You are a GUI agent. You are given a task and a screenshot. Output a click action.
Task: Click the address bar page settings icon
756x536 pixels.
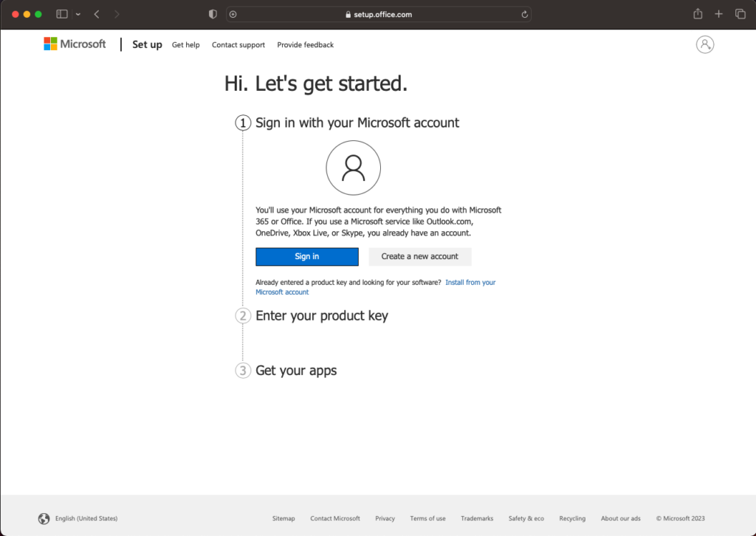point(233,14)
